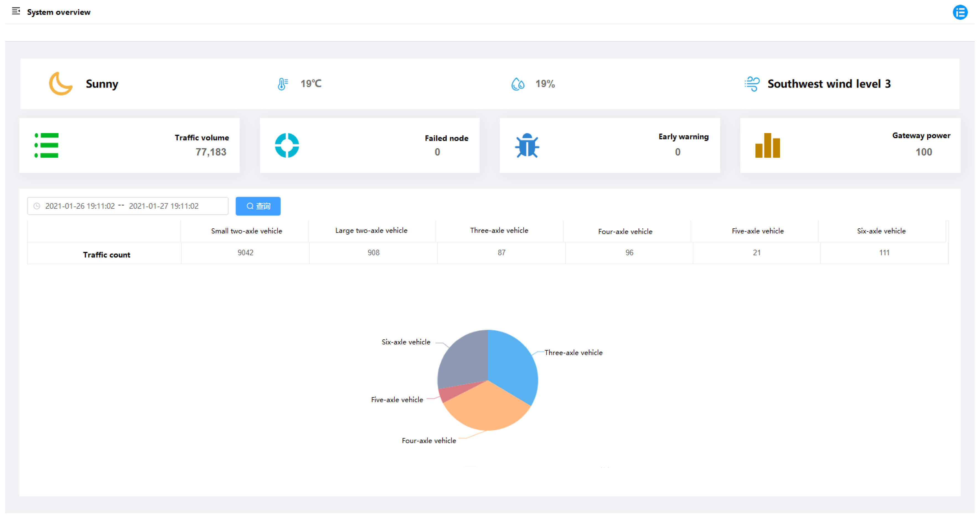Click the clock icon in date picker
The width and height of the screenshot is (980, 519).
tap(37, 206)
